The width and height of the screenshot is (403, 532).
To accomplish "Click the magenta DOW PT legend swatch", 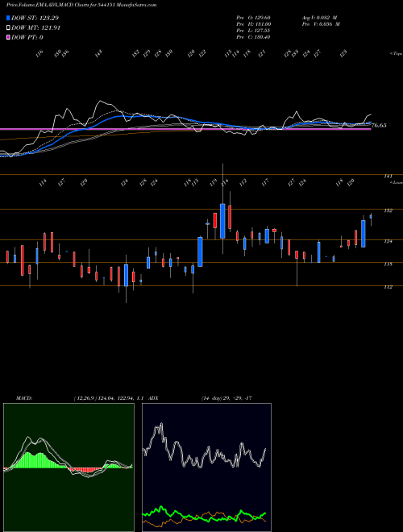I will coord(9,37).
